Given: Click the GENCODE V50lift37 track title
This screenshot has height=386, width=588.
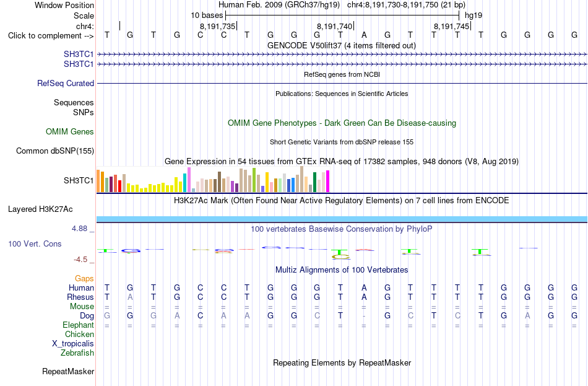Looking at the screenshot, I should pyautogui.click(x=341, y=46).
